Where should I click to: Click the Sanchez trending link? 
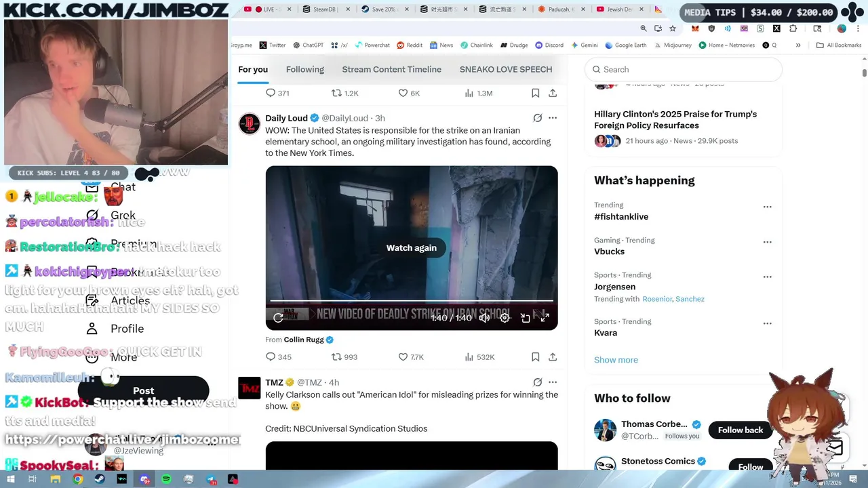[x=690, y=299]
